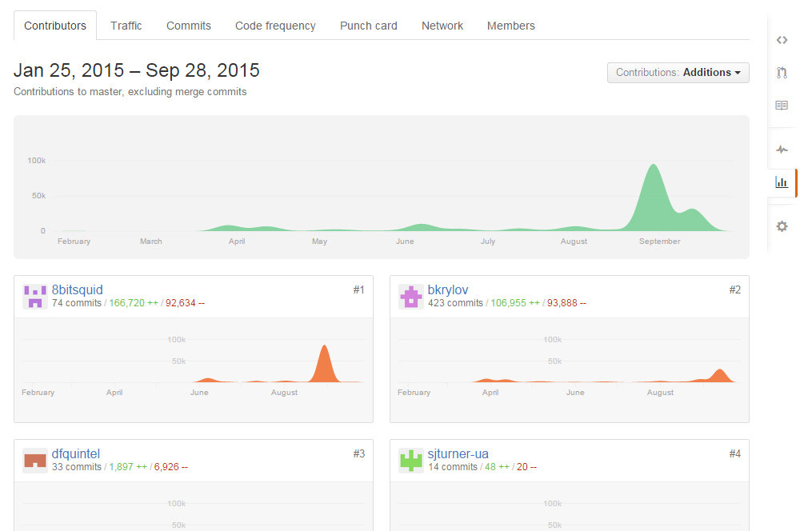Open the Pull requests icon in sidebar

coord(782,73)
